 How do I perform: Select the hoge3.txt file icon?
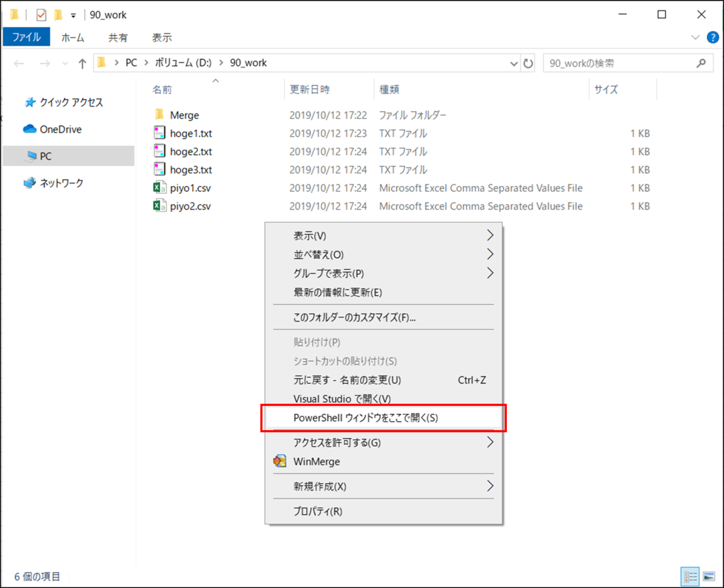[x=159, y=169]
